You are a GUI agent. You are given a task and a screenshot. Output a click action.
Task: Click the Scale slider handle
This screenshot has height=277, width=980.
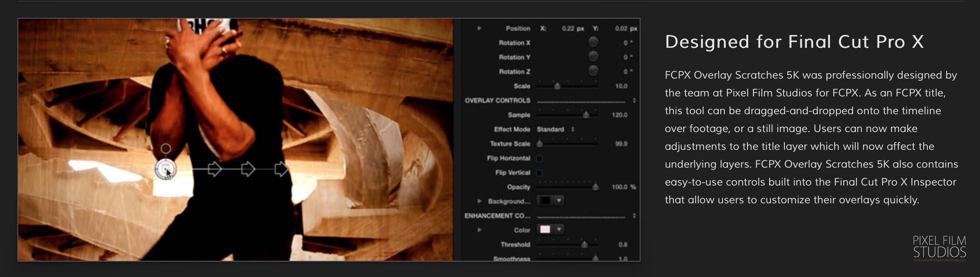(557, 86)
